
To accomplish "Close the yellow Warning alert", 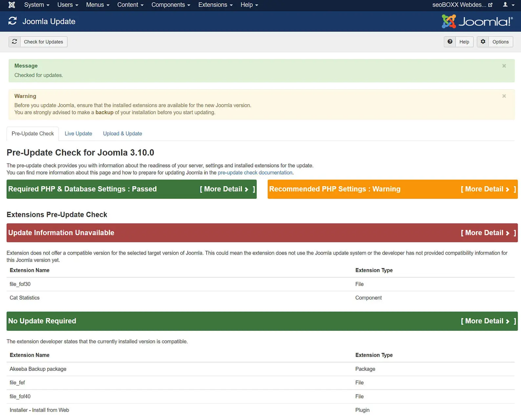I will click(x=504, y=96).
